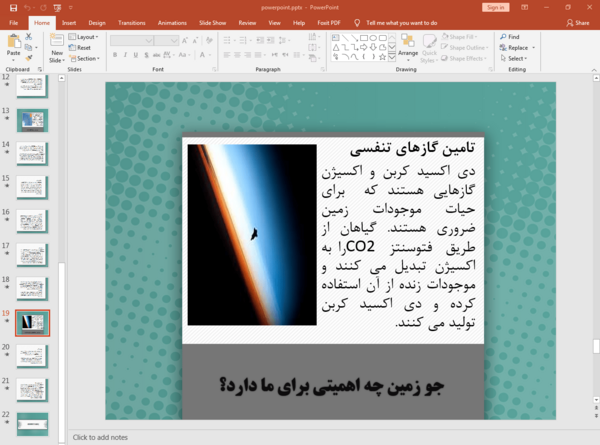Click the New Slide icon

(57, 41)
